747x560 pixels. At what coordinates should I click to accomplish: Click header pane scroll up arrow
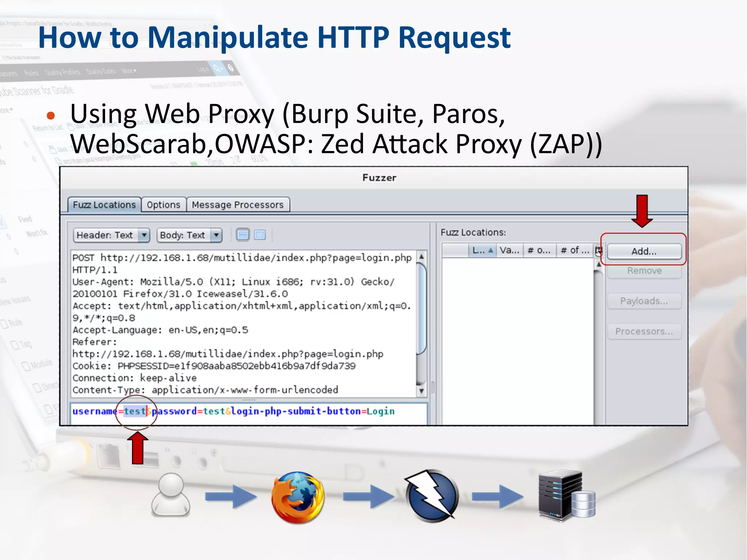coord(422,256)
